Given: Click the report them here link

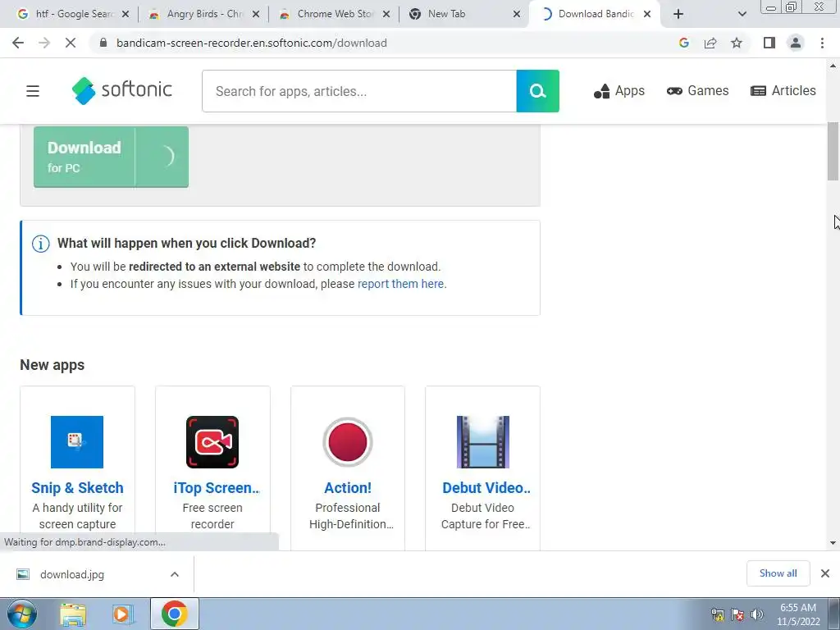Looking at the screenshot, I should point(400,284).
